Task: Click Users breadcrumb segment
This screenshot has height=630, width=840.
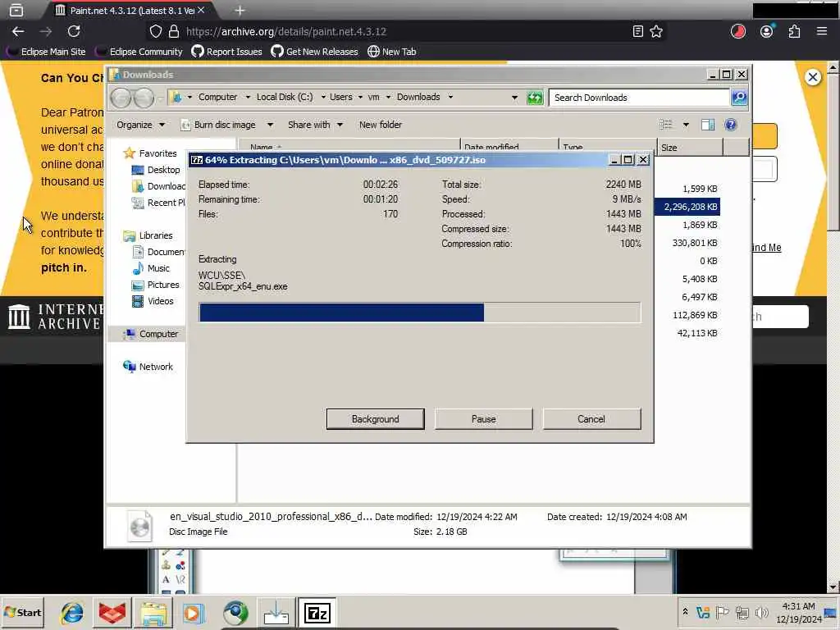Action: pos(340,97)
